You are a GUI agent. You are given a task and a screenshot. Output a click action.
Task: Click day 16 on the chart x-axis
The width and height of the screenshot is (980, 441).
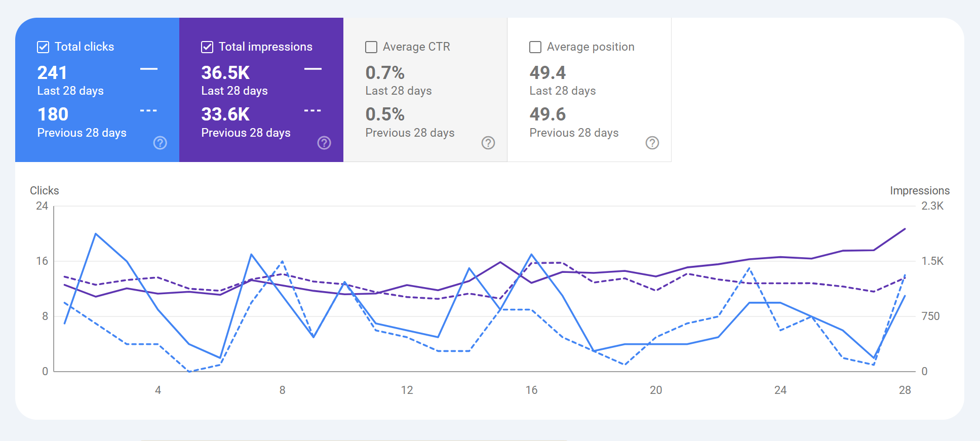(x=531, y=390)
